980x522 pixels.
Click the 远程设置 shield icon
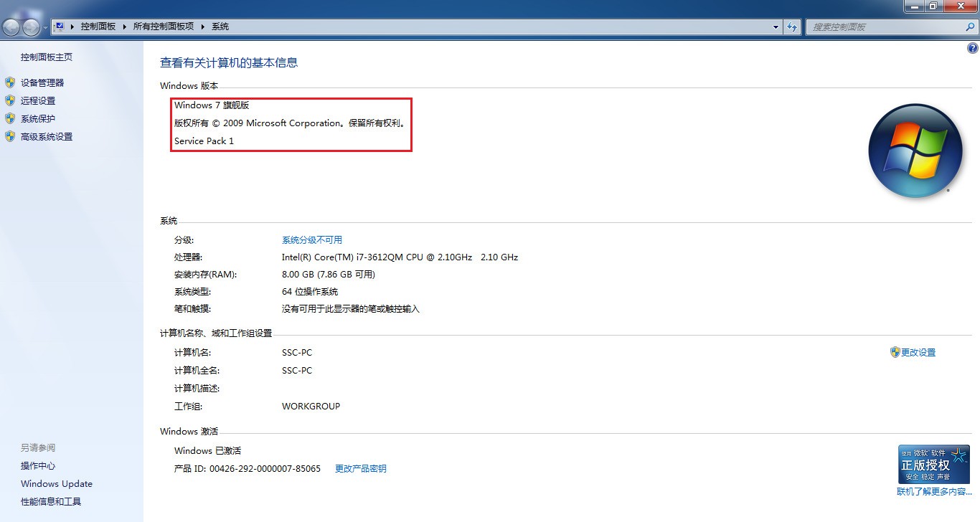point(9,100)
